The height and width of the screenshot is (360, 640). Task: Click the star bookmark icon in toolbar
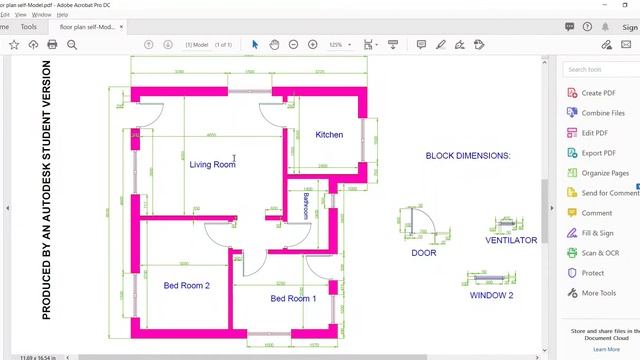pyautogui.click(x=14, y=45)
